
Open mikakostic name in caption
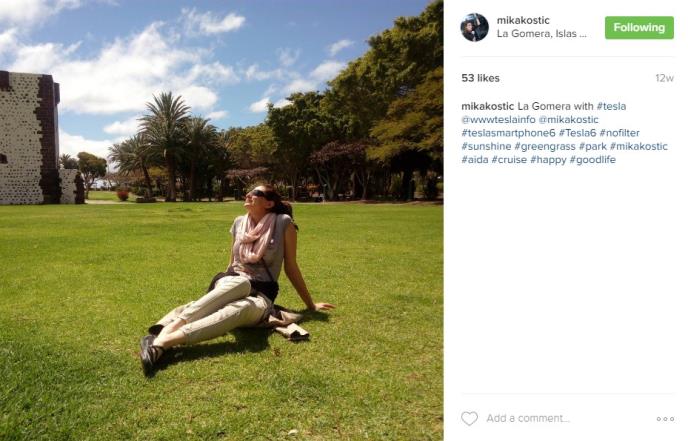(x=487, y=106)
